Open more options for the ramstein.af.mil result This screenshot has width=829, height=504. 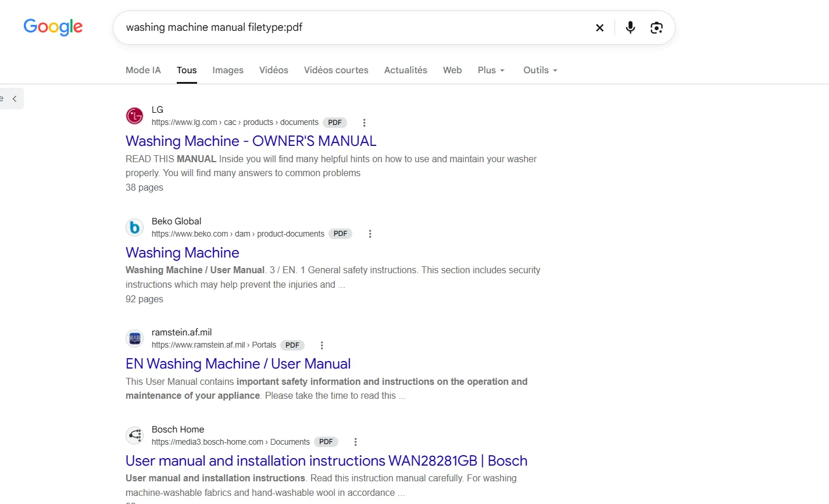321,345
